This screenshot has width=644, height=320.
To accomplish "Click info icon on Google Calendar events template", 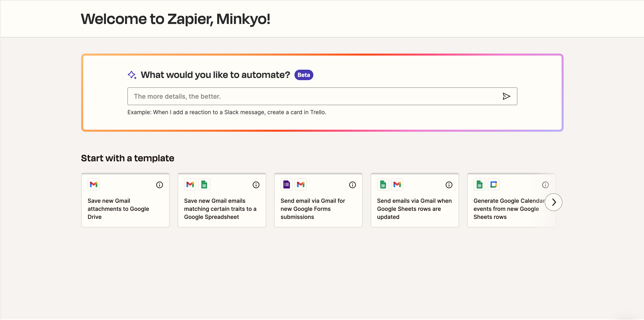I will click(546, 185).
